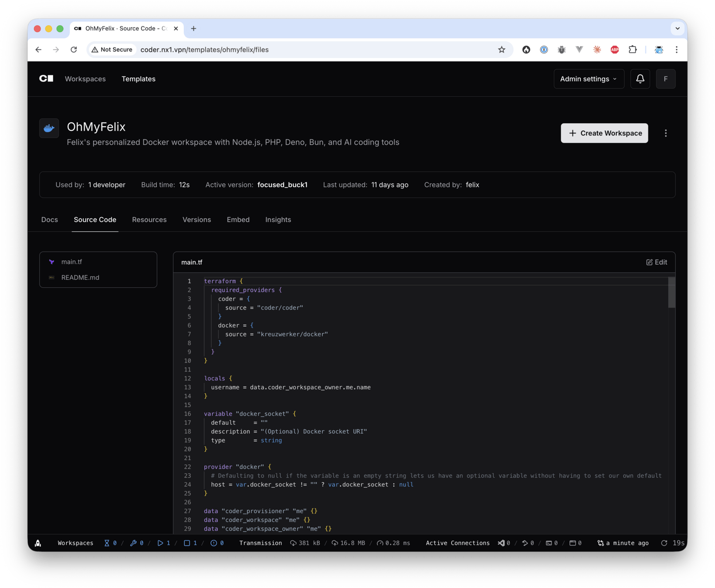Click the 381 kB download stat
This screenshot has width=715, height=588.
[x=305, y=543]
